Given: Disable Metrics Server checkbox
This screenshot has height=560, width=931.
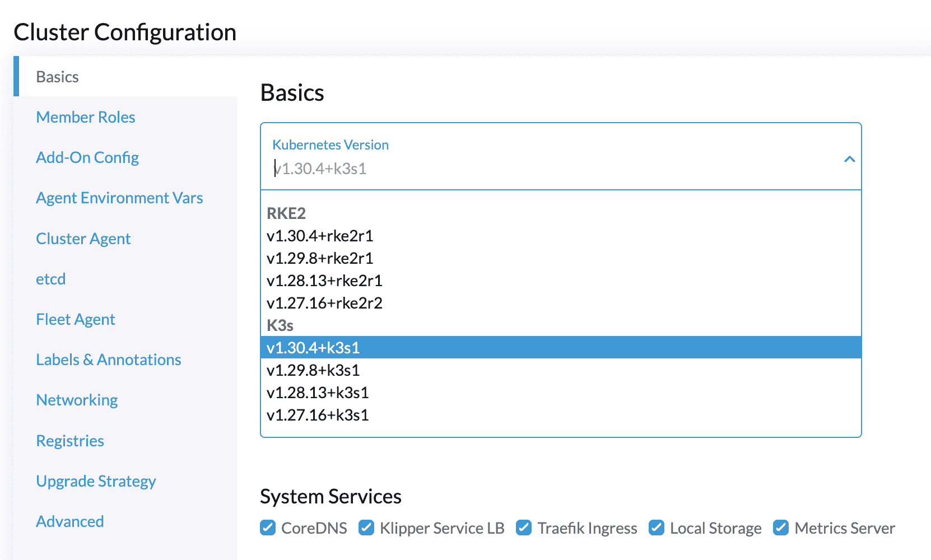Looking at the screenshot, I should (x=781, y=528).
